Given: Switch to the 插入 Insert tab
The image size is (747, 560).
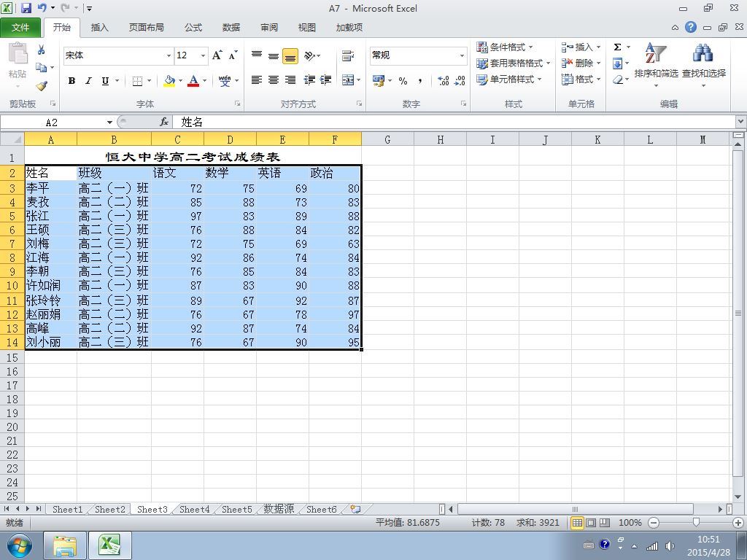Looking at the screenshot, I should (99, 28).
